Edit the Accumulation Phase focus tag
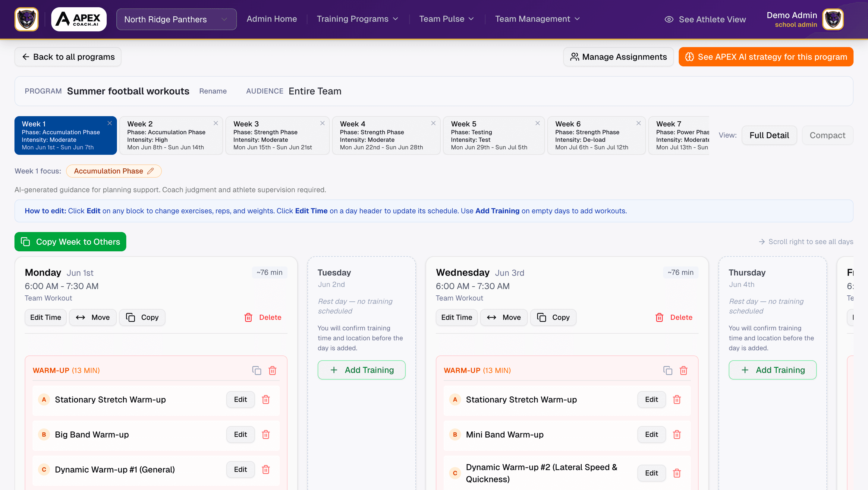 [x=151, y=171]
